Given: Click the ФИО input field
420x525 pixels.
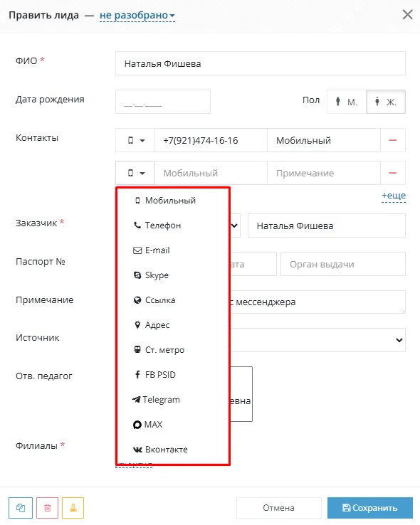Looking at the screenshot, I should click(x=261, y=63).
